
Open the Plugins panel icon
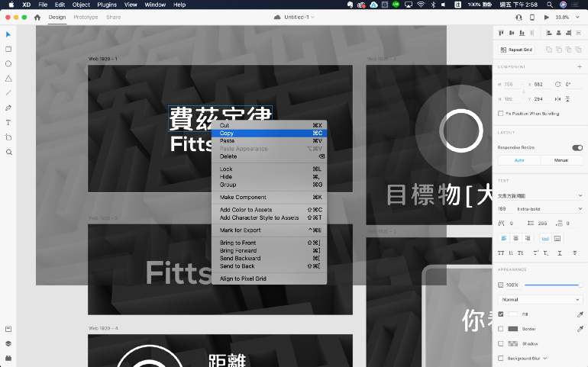[8, 358]
